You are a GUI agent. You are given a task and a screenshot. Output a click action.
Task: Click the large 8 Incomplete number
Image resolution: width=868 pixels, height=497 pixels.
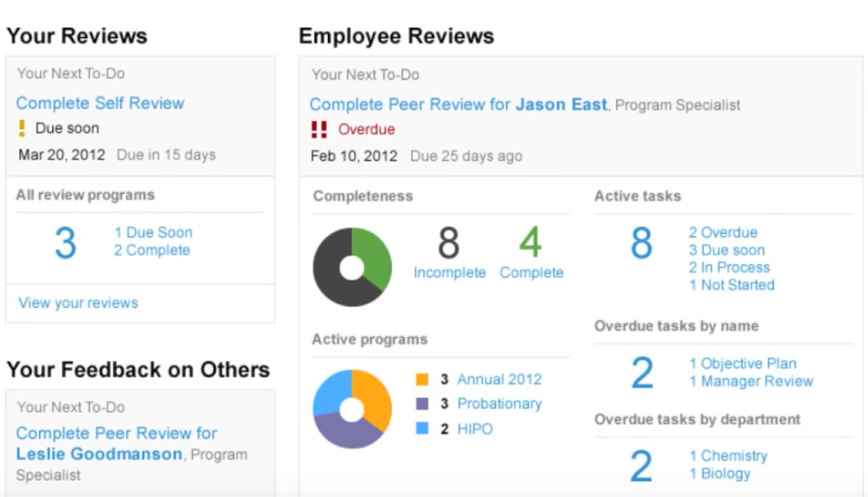[x=449, y=242]
